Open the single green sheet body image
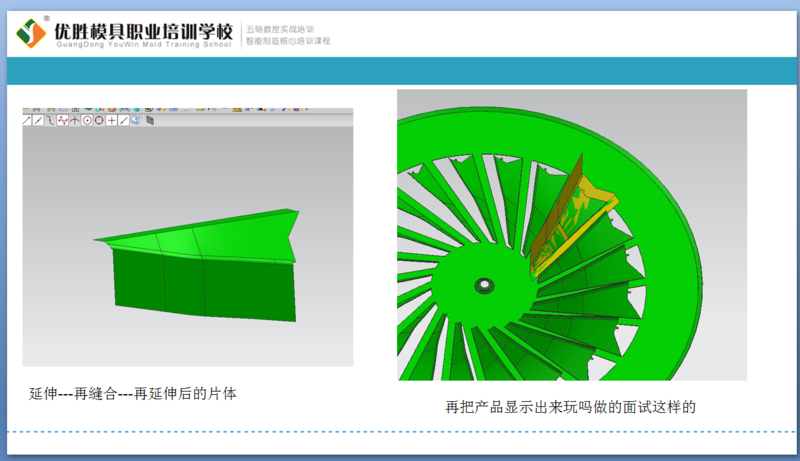The height and width of the screenshot is (461, 800). pos(188,237)
